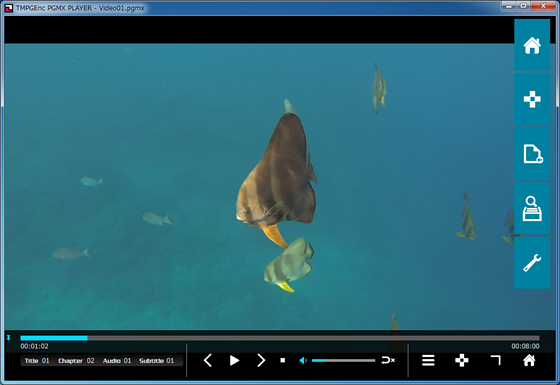Viewport: 560px width, 385px height.
Task: Click the corner return icon in control bar
Action: click(x=496, y=360)
